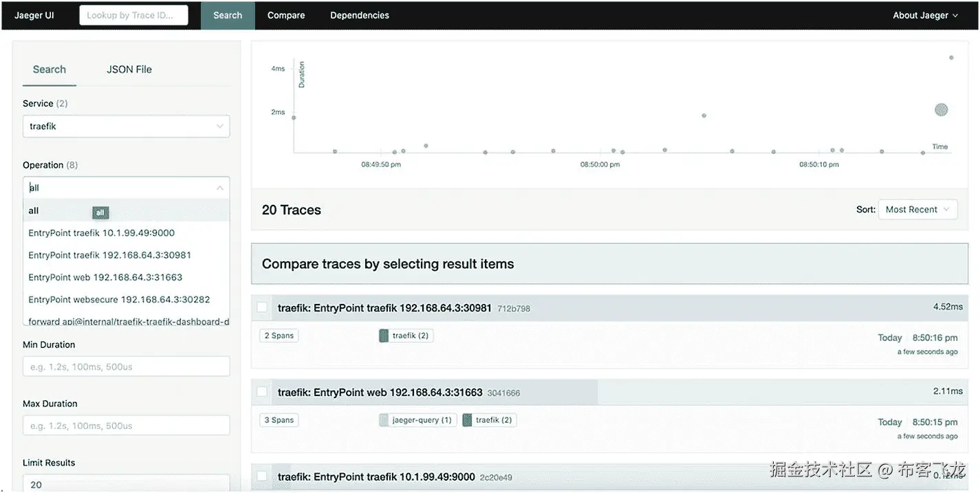Screen dimensions: 980x493
Task: Select EntryPoint web 192.168.64.3:31663 operation
Action: tap(105, 277)
